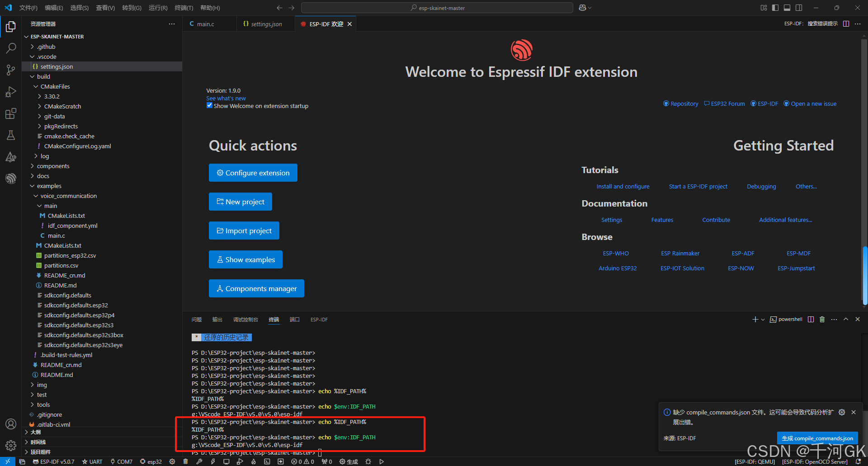Toggle the secondary side bar layout button
Image resolution: width=868 pixels, height=466 pixels.
point(799,8)
